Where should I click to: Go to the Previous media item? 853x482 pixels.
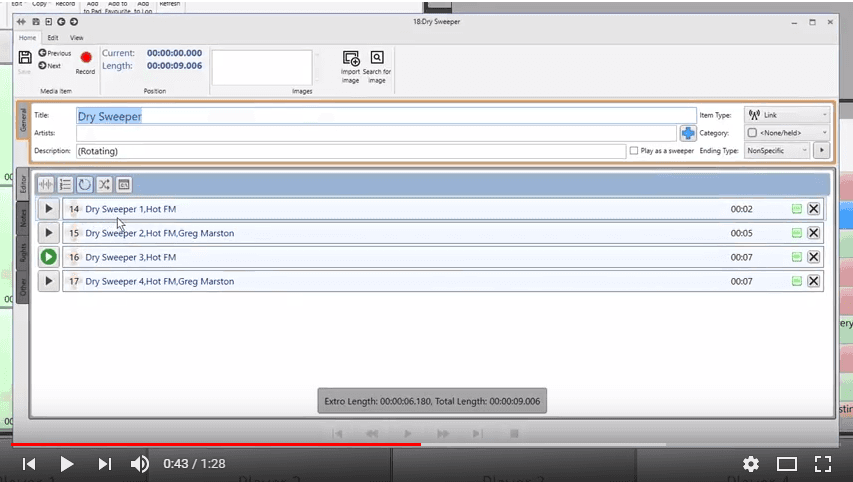pyautogui.click(x=54, y=53)
